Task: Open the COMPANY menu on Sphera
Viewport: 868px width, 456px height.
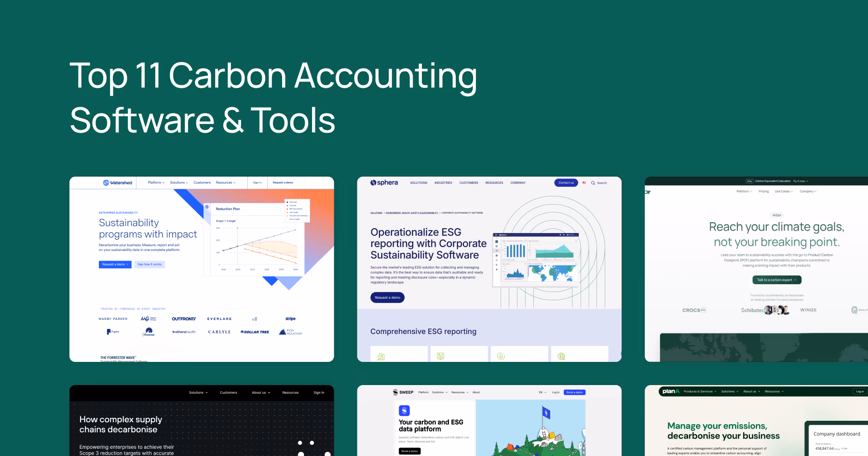Action: [x=518, y=183]
